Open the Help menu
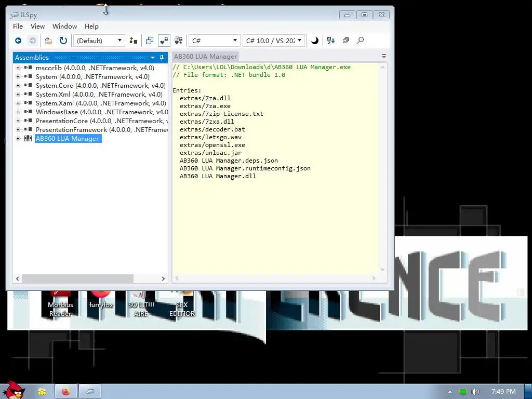The image size is (532, 399). (x=91, y=26)
